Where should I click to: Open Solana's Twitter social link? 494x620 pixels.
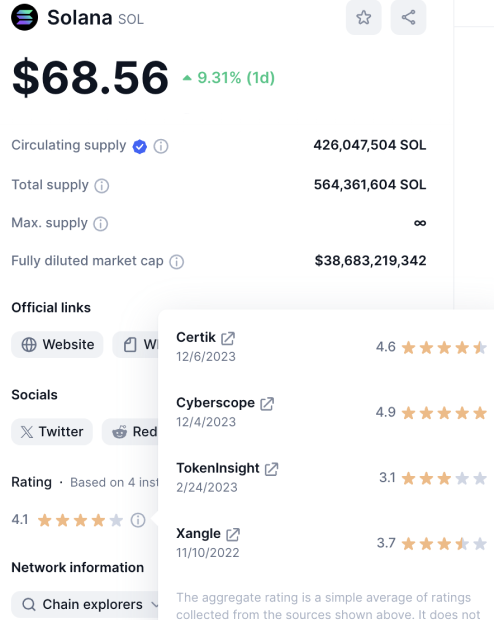click(x=52, y=432)
